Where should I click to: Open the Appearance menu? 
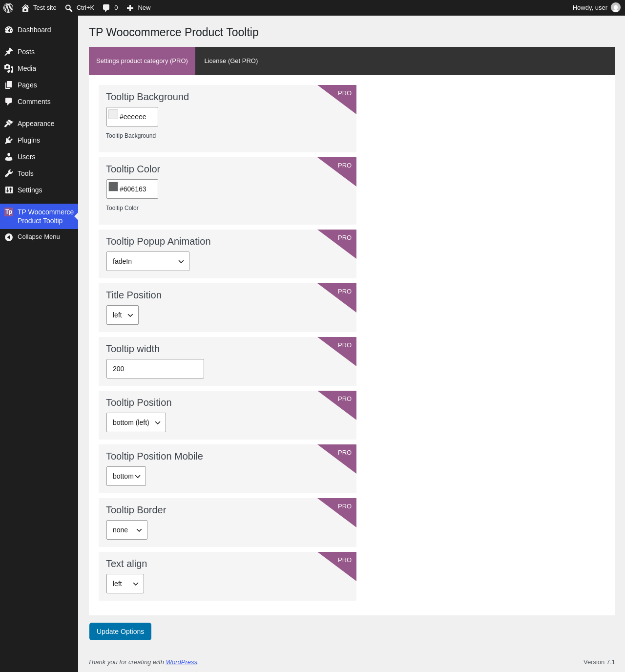pos(39,124)
